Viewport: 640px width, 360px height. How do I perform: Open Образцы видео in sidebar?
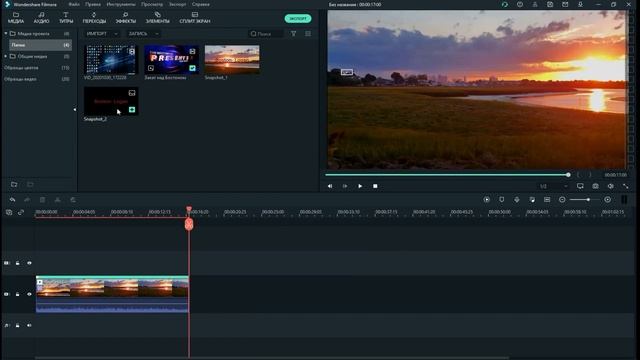pyautogui.click(x=20, y=79)
